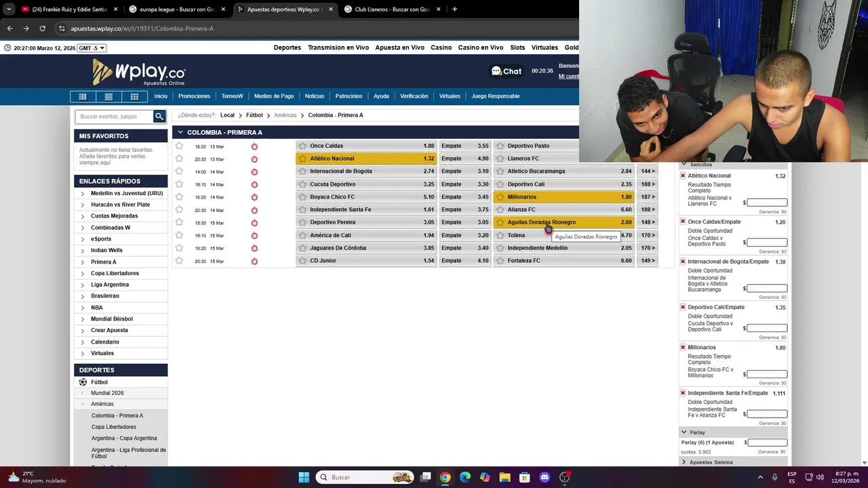Expand 144 more markets for Bucaramanga match
The image size is (868, 488).
[x=648, y=171]
